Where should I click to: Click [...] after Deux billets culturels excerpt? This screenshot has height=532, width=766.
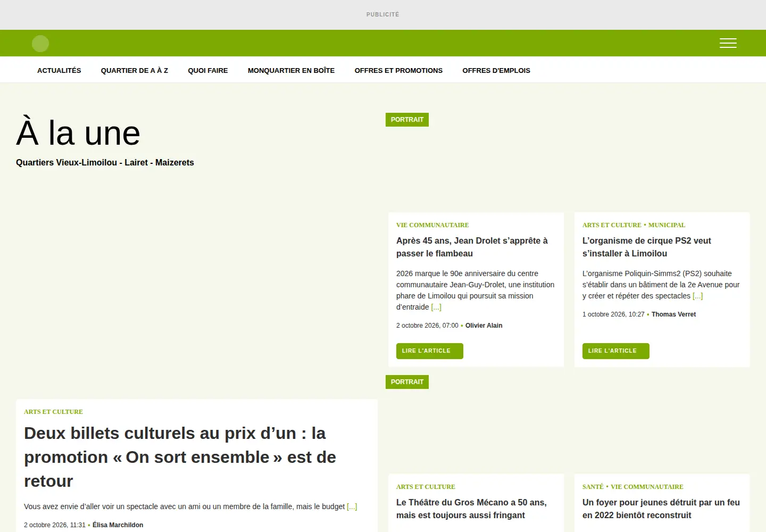pyautogui.click(x=352, y=506)
